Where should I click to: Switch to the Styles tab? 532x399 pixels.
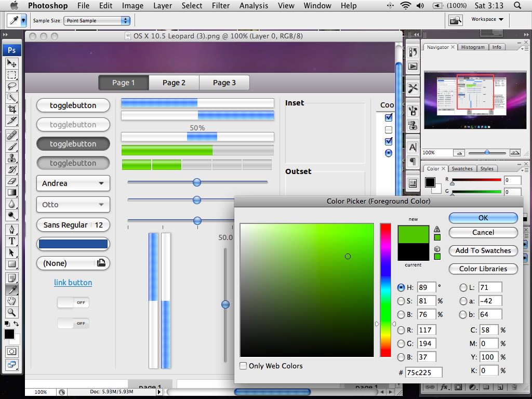[x=487, y=169]
